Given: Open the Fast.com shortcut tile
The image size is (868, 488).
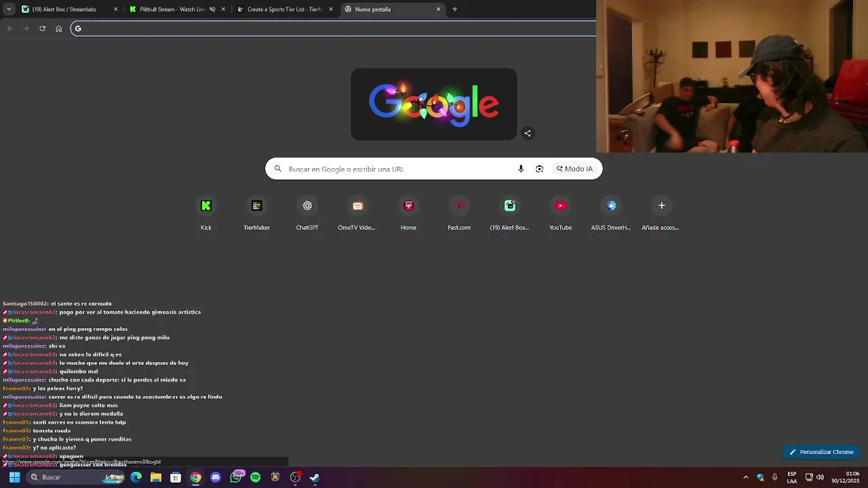Looking at the screenshot, I should coord(459,213).
